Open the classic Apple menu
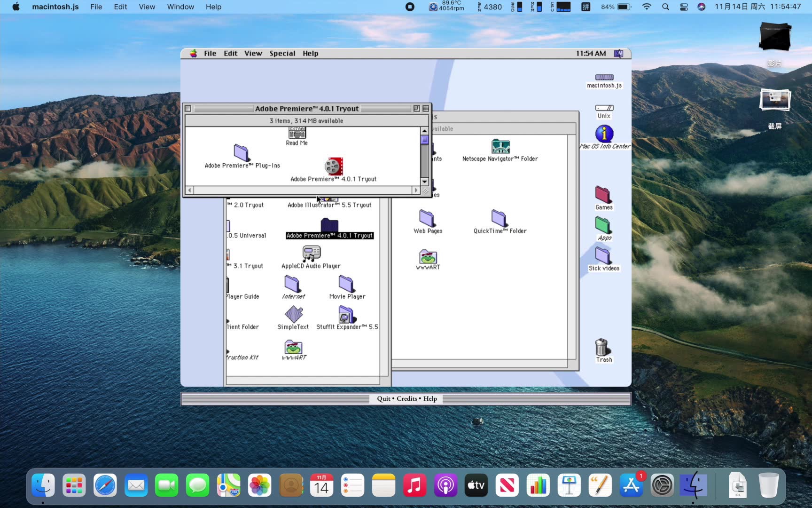Image resolution: width=812 pixels, height=508 pixels. click(x=194, y=54)
